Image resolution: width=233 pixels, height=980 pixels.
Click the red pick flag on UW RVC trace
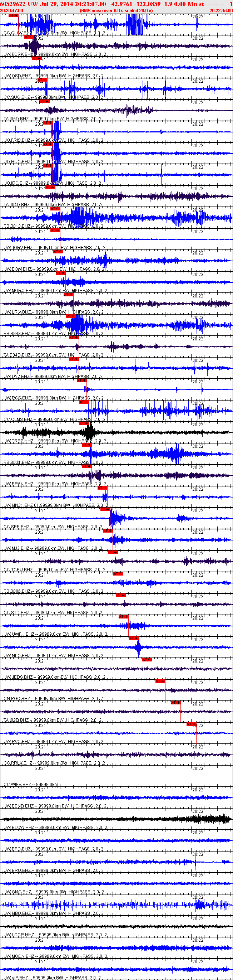[191, 724]
